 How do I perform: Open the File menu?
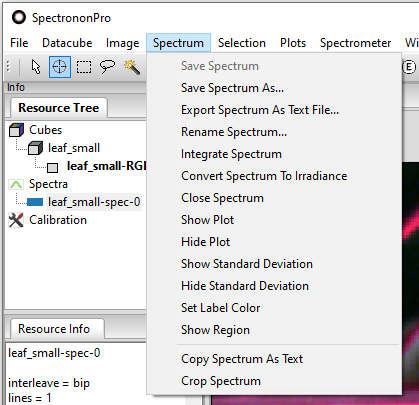click(x=19, y=43)
